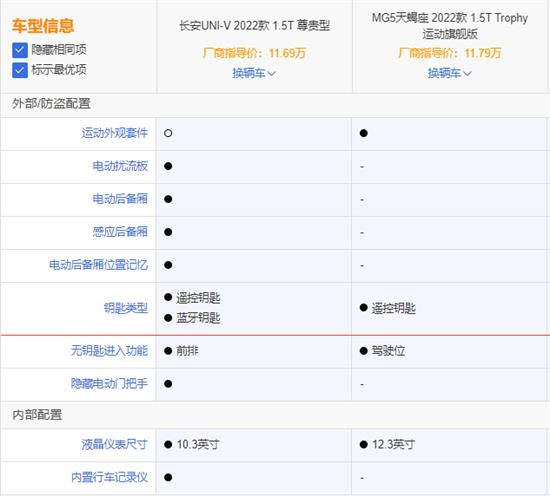The width and height of the screenshot is (550, 496).
Task: Click the optional hollow circle for 运动外观套件
Action: point(168,133)
